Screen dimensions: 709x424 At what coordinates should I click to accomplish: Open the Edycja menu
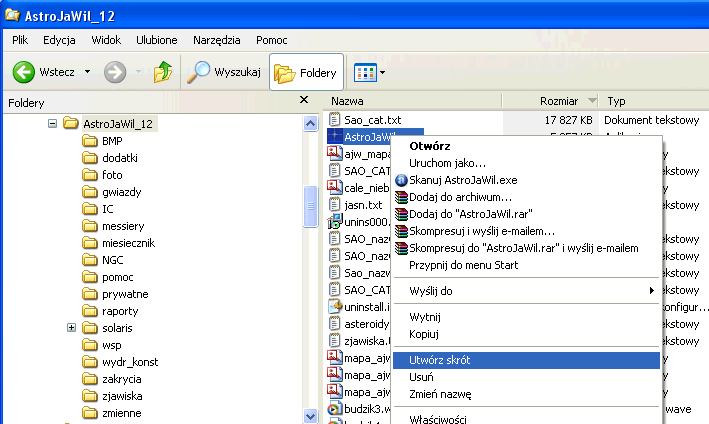coord(59,40)
